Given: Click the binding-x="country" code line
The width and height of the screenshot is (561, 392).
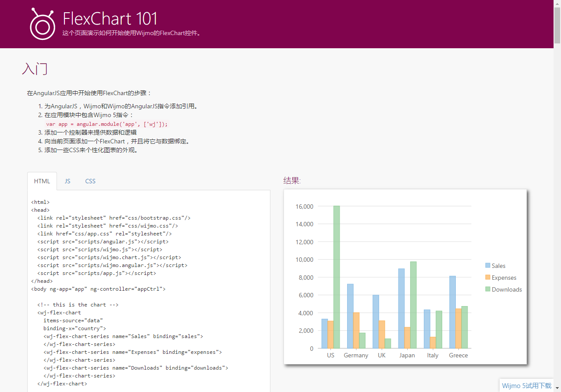Looking at the screenshot, I should click(x=75, y=328).
